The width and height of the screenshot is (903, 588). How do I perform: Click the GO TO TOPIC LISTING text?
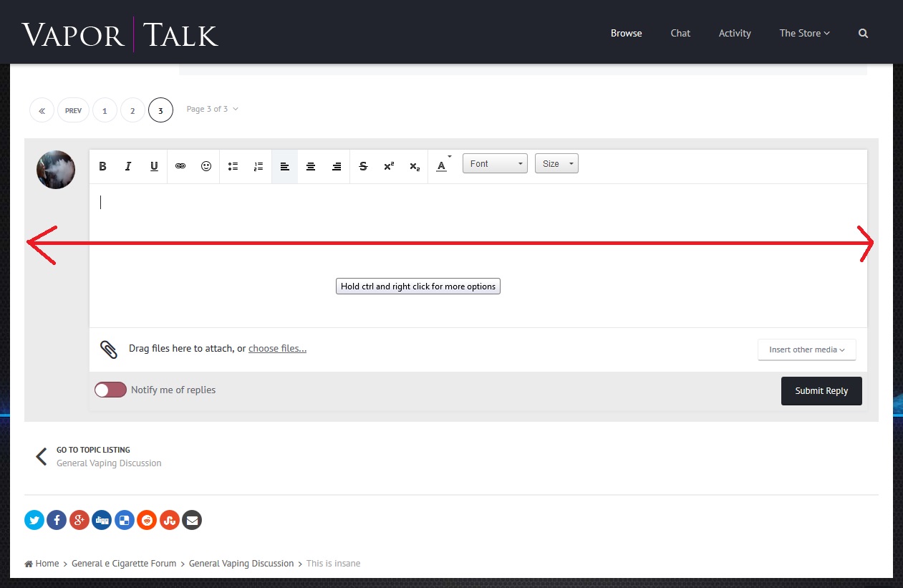(x=93, y=450)
